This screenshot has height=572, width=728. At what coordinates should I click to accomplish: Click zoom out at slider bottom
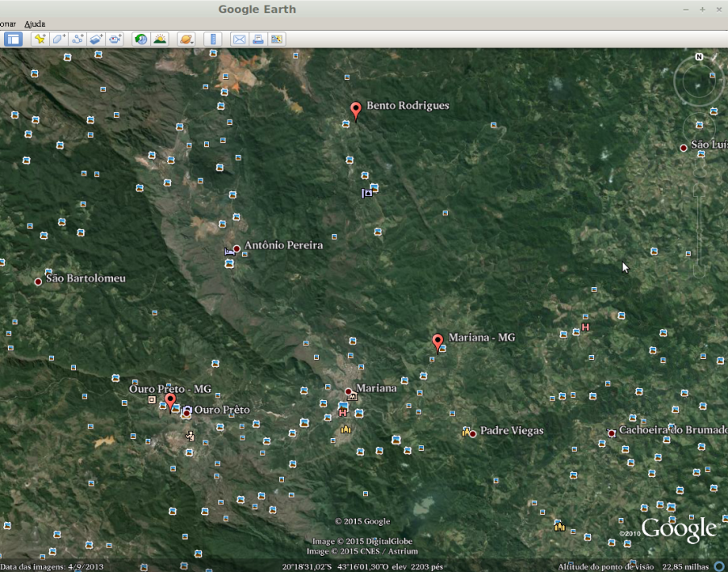(700, 271)
